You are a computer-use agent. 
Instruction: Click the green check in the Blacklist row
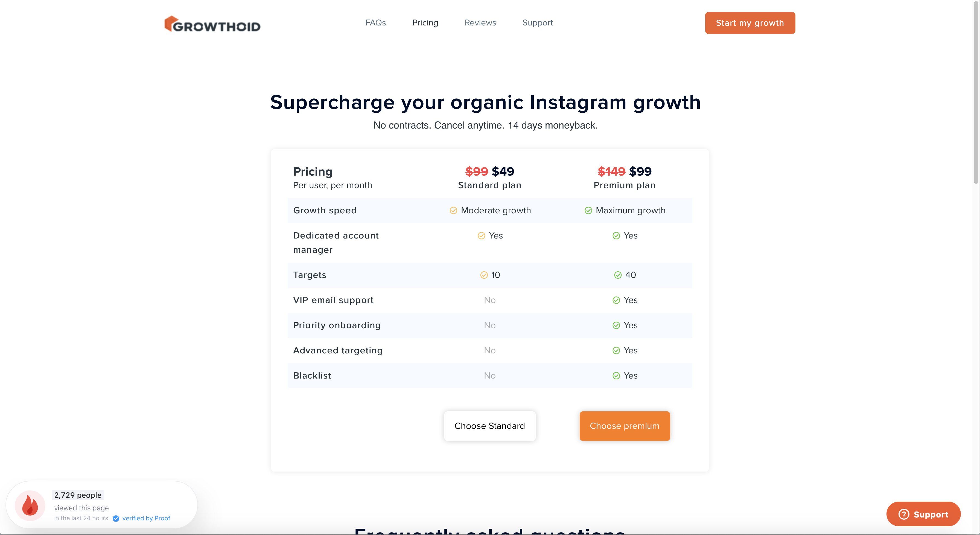[x=616, y=376]
